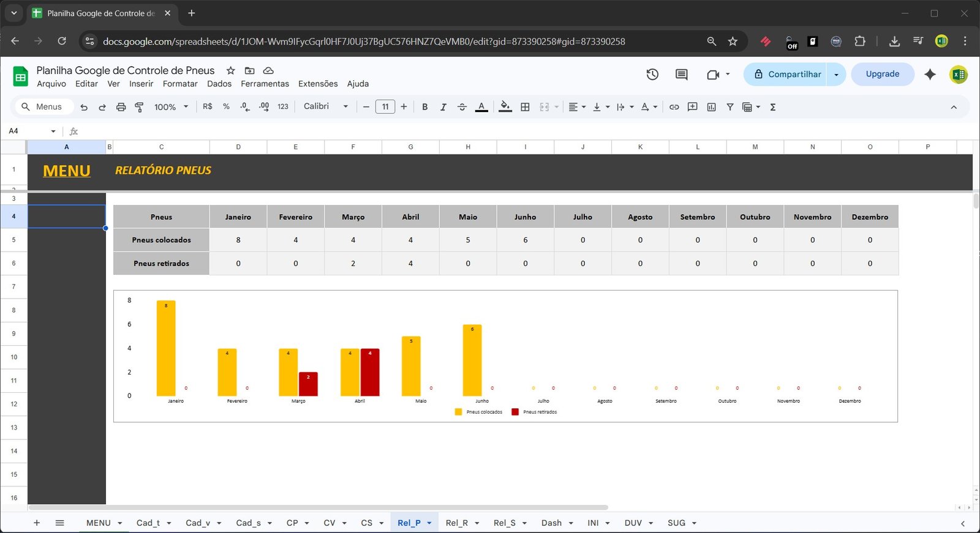The image size is (980, 533).
Task: Click the print icon in toolbar
Action: pos(121,107)
